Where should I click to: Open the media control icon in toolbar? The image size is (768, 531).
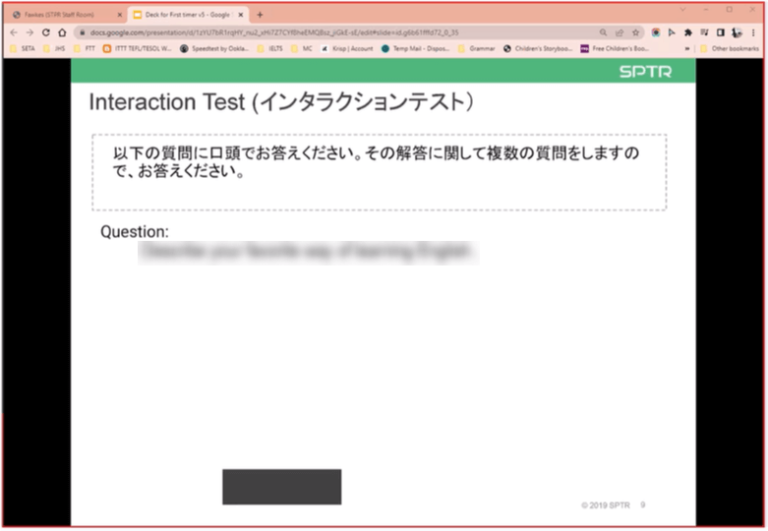coord(704,32)
